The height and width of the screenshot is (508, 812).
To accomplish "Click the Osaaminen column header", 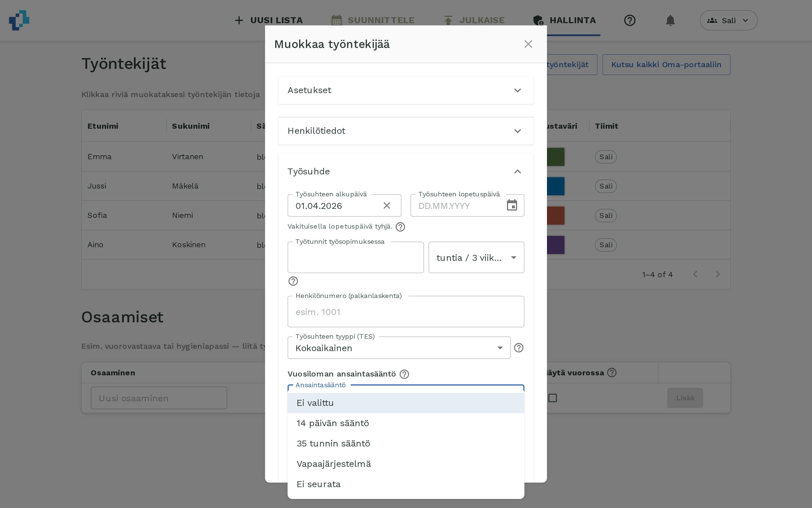I will [113, 373].
